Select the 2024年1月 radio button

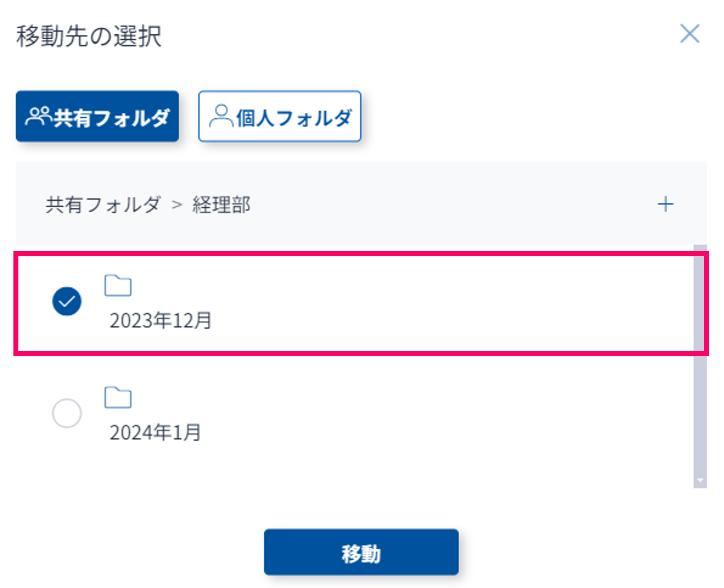tap(67, 413)
